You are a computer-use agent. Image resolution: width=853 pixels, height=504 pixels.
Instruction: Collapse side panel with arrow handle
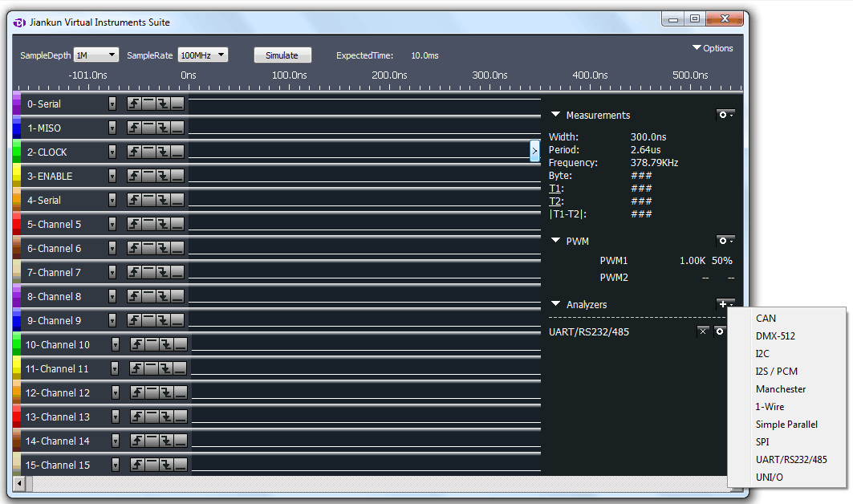coord(534,151)
